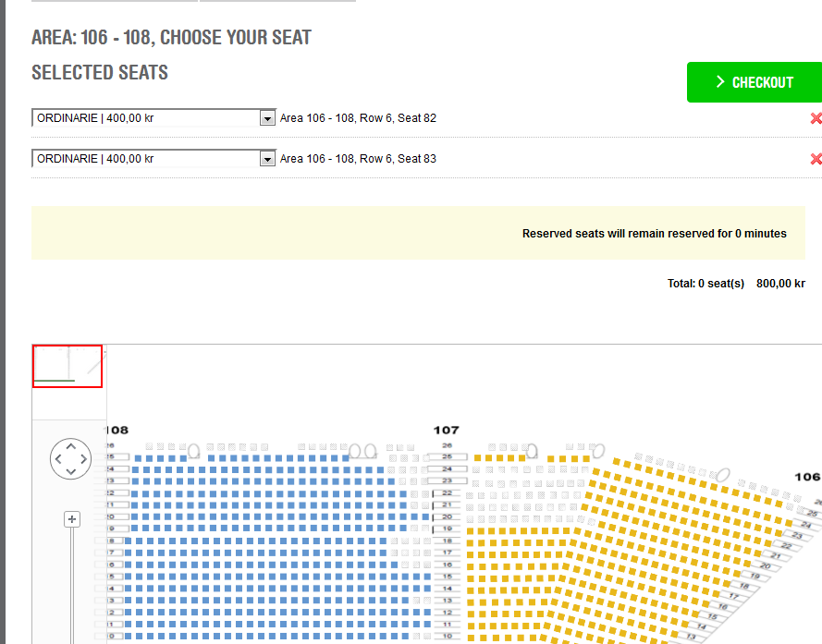Screen dimensions: 822x644
Task: Click the dropdown arrow on Seat 82 row
Action: pyautogui.click(x=267, y=118)
